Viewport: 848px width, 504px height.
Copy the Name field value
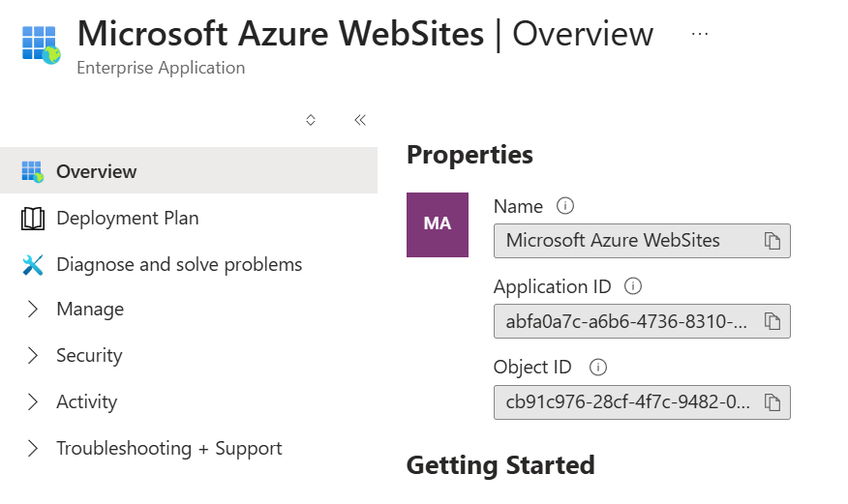(772, 241)
